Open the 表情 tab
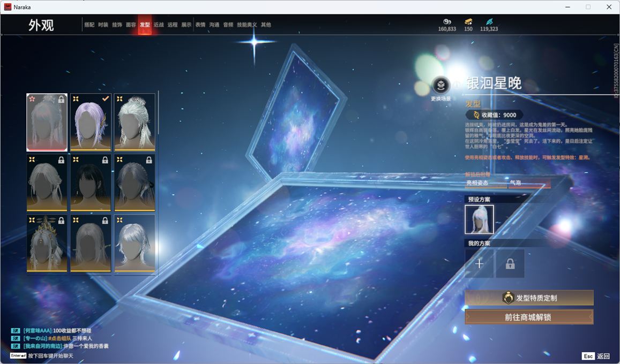This screenshot has width=620, height=364. [x=200, y=25]
